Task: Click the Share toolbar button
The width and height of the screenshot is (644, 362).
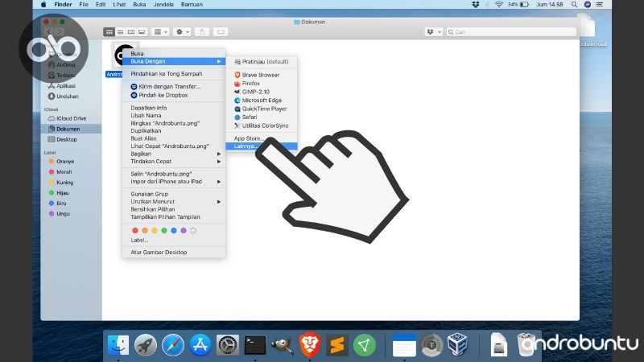Action: pos(202,32)
